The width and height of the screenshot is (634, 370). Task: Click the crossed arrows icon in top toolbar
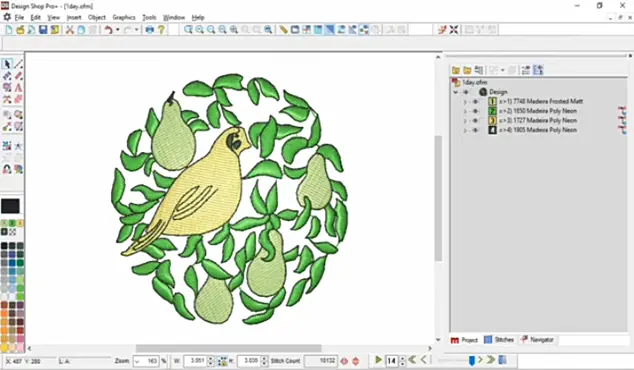pos(454,30)
